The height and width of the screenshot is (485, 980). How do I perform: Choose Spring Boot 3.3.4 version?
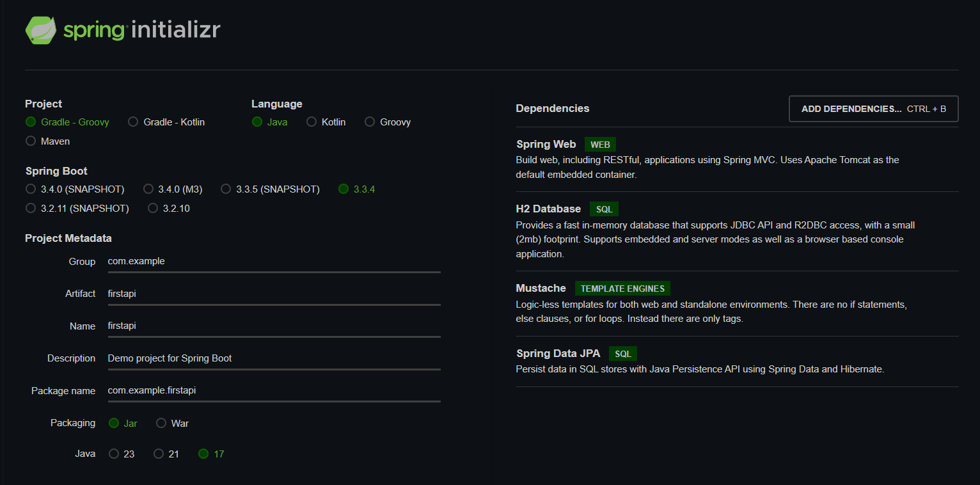(357, 189)
